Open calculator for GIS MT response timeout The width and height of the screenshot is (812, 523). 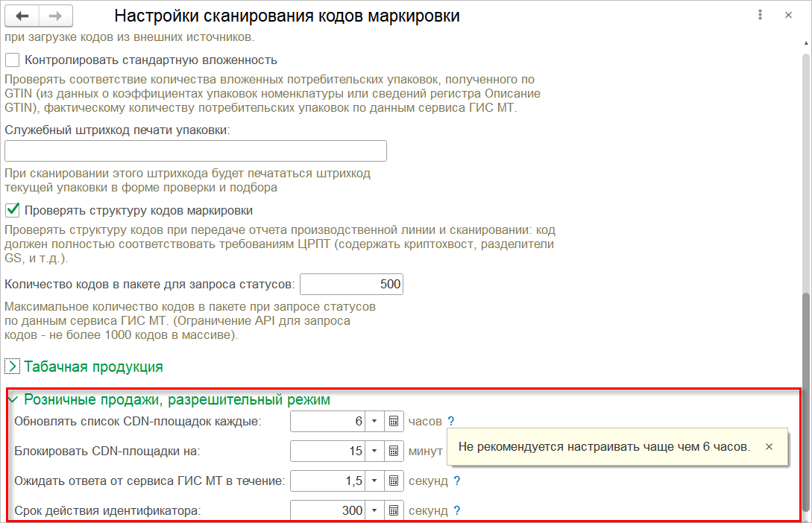[394, 481]
